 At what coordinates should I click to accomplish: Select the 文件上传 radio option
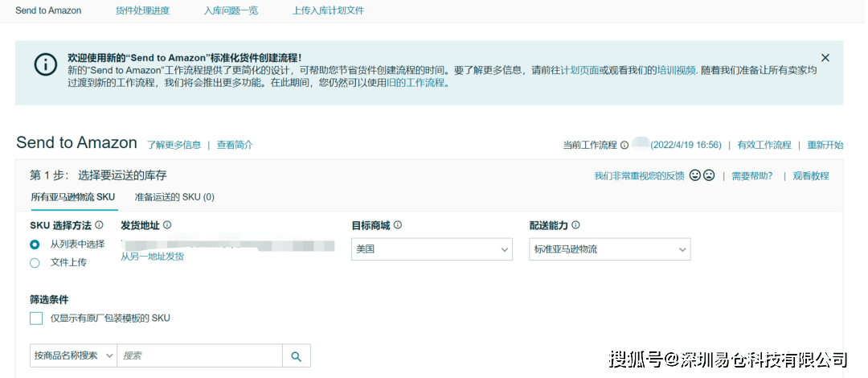[35, 263]
